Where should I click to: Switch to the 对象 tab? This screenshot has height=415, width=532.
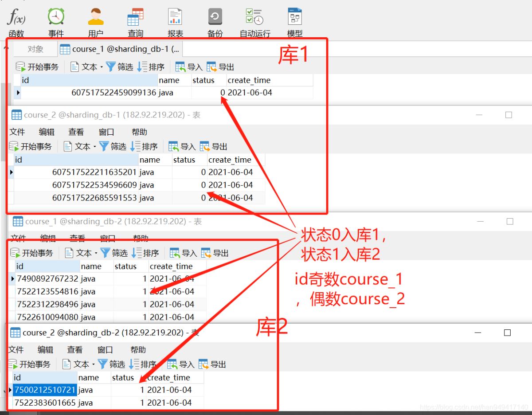[x=35, y=49]
